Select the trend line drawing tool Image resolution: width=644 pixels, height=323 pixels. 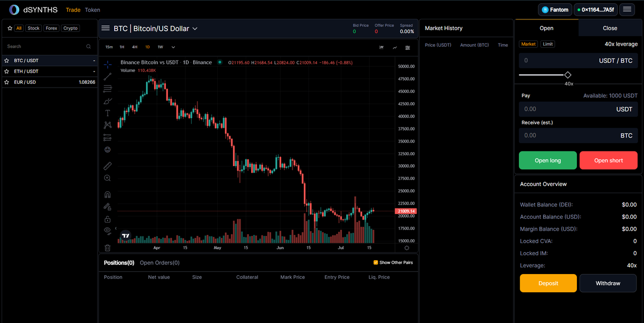point(107,77)
